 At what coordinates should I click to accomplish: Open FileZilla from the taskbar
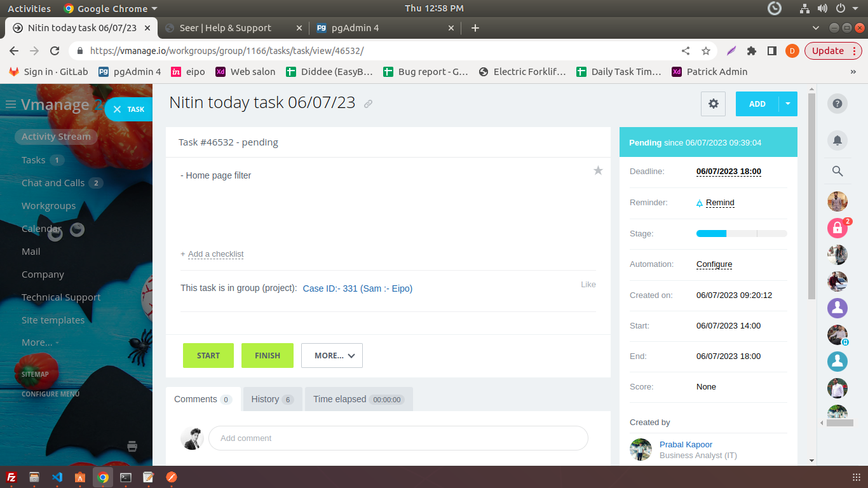pos(11,477)
